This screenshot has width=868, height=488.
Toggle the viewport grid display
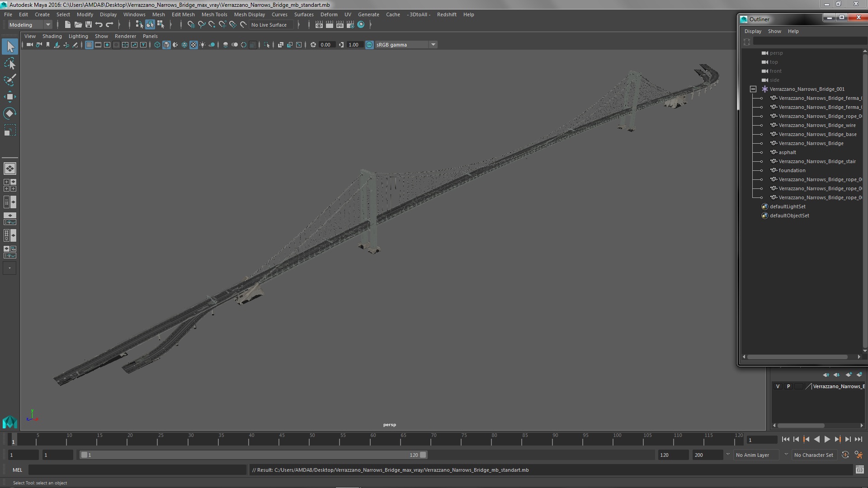coord(89,45)
